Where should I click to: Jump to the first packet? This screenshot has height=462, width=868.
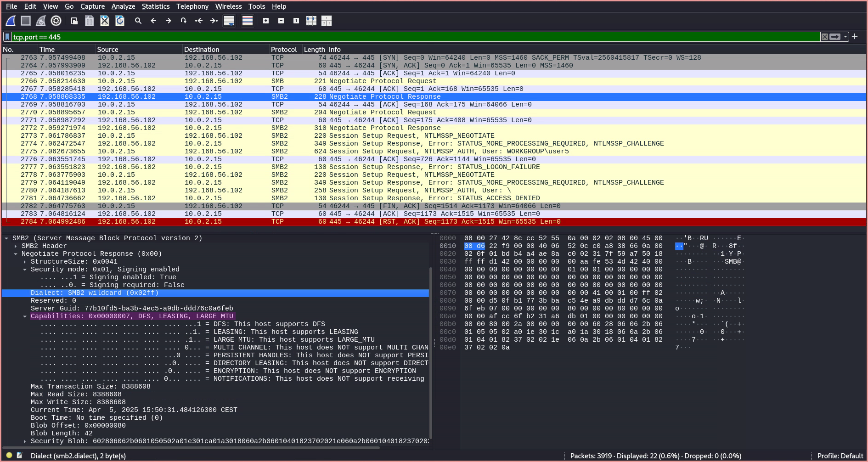pos(199,21)
